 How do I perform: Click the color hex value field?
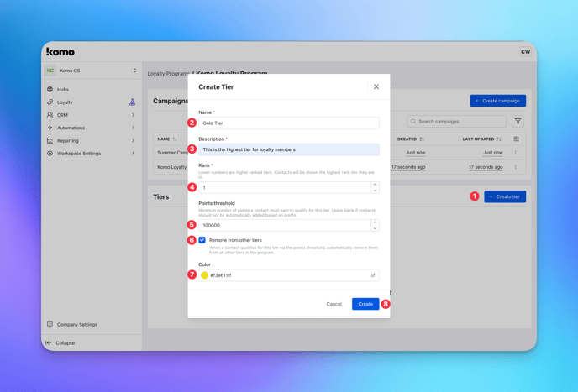[x=289, y=275]
